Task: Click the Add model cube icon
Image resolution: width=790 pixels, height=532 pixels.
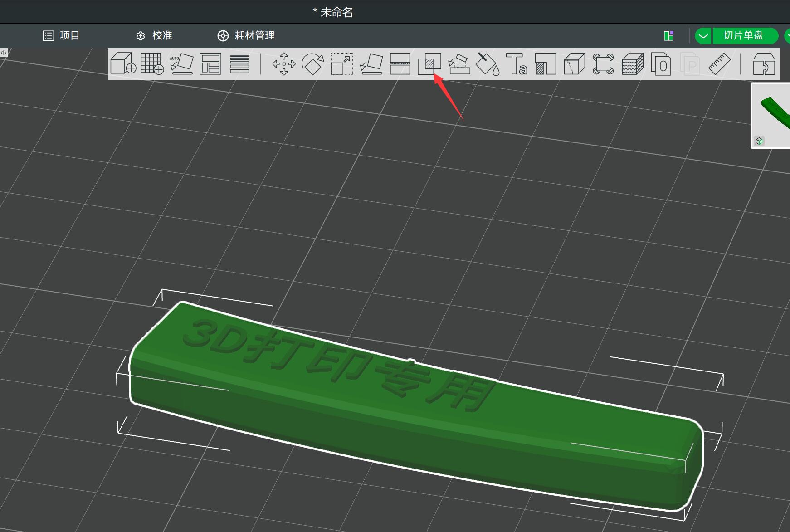Action: (x=123, y=63)
